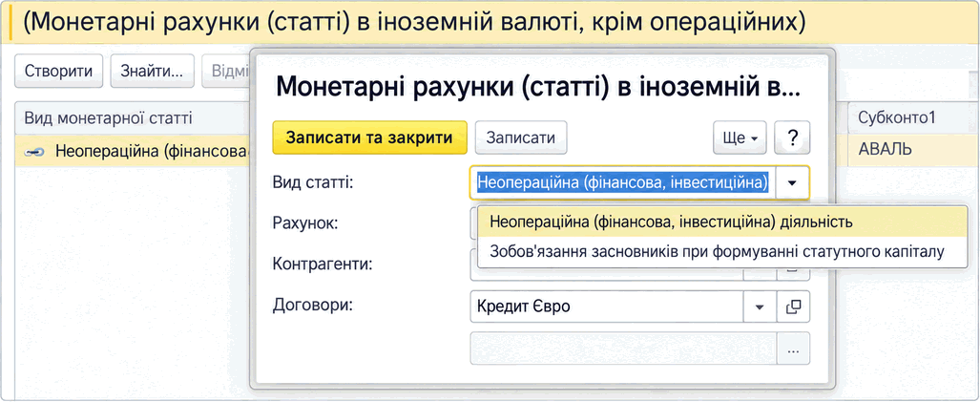Click the 'АВАЛЬ' cell in Субконто1 column

914,150
